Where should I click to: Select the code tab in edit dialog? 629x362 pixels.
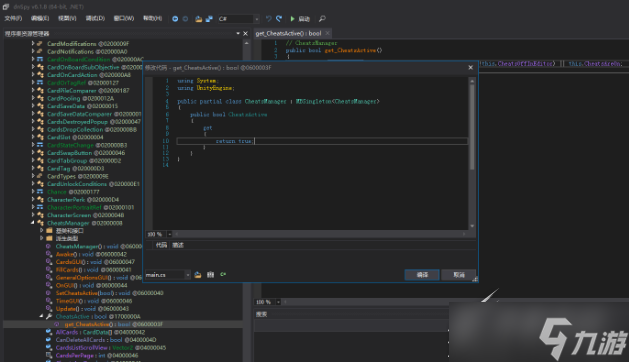(x=161, y=245)
